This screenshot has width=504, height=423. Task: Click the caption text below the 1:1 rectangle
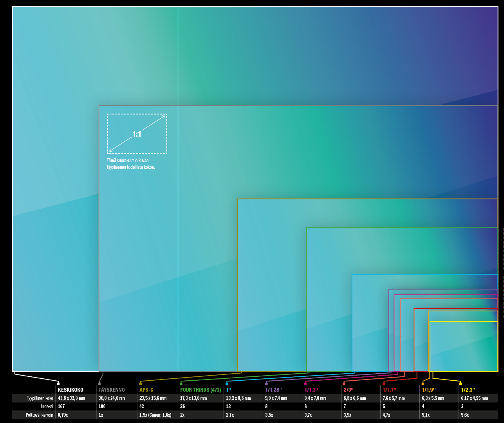pos(131,164)
